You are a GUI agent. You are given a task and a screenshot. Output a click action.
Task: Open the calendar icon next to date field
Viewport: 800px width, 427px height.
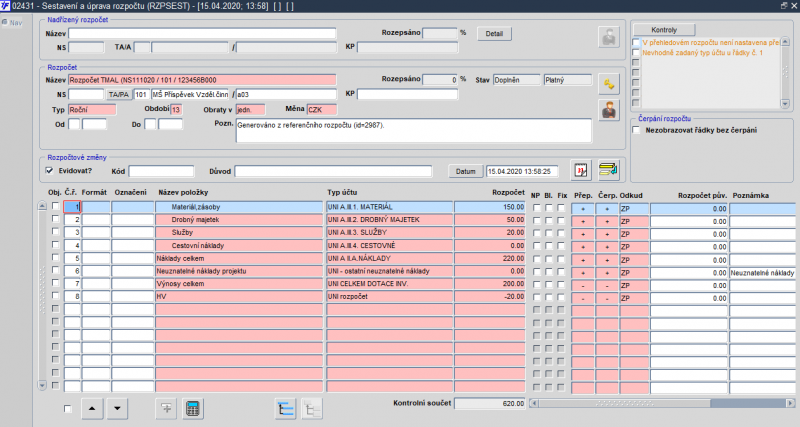coord(581,170)
